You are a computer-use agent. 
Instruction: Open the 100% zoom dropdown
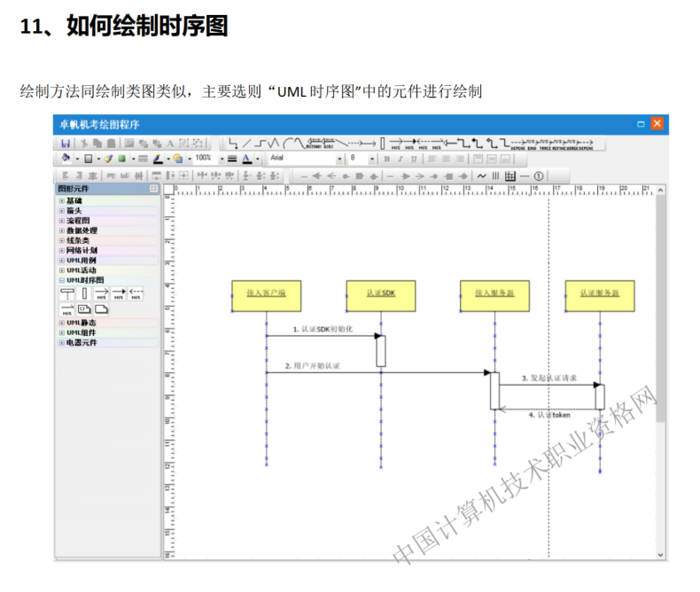[x=222, y=159]
